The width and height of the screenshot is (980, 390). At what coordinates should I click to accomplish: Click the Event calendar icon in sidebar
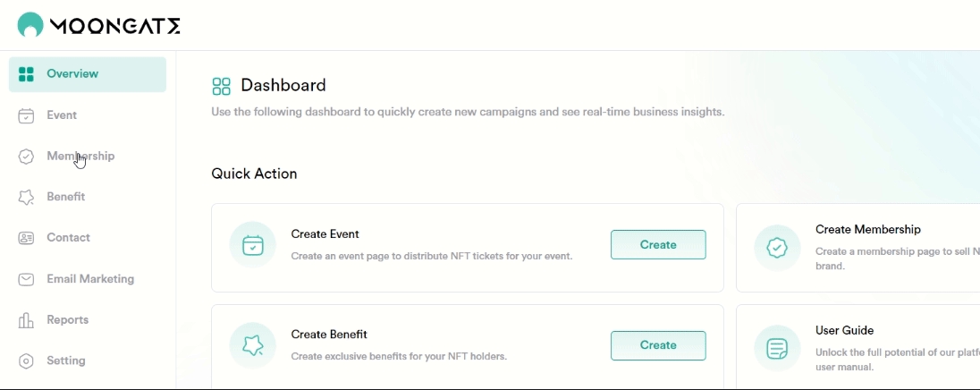pyautogui.click(x=27, y=115)
